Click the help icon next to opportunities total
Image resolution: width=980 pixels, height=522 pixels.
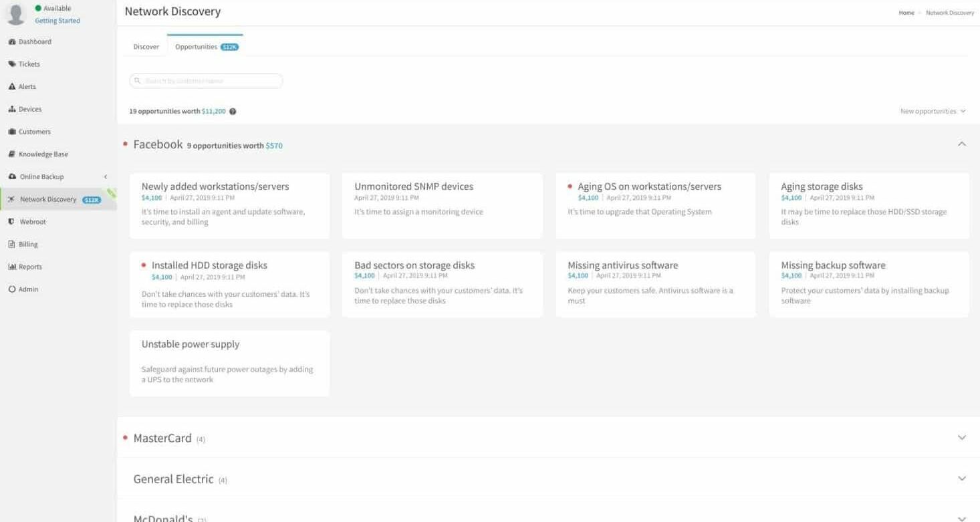point(233,111)
